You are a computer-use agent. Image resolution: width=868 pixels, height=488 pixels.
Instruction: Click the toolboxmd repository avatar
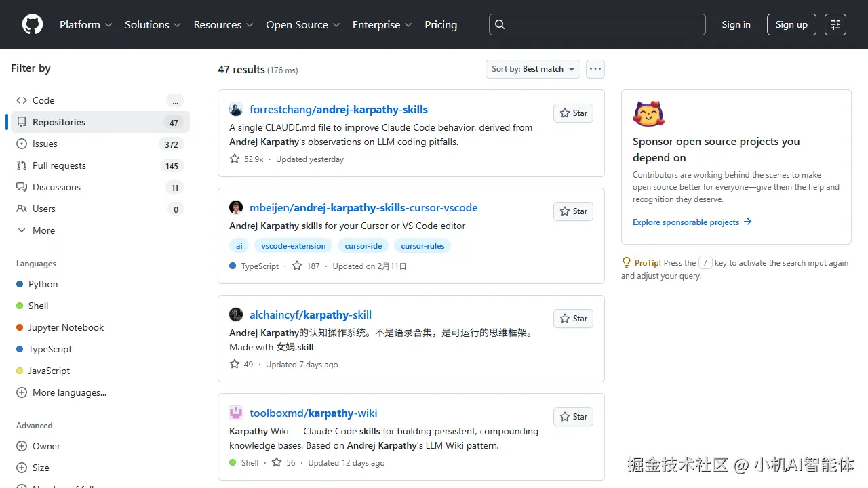[236, 413]
